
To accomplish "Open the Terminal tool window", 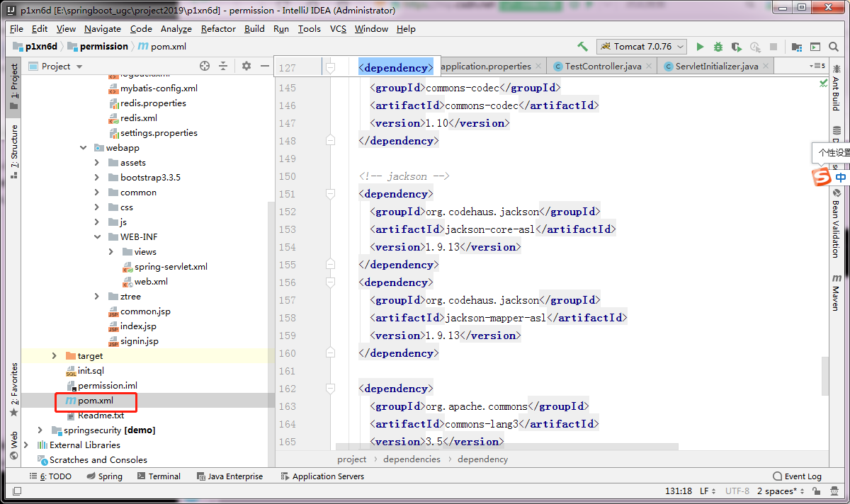I will tap(159, 476).
